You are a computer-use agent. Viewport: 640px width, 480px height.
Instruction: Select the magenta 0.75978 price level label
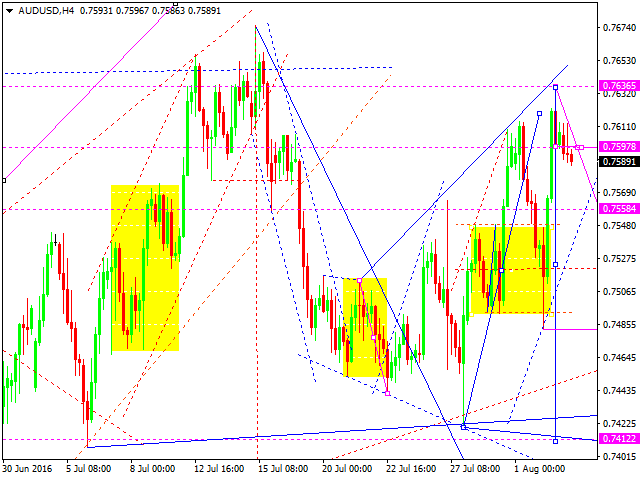pyautogui.click(x=619, y=147)
